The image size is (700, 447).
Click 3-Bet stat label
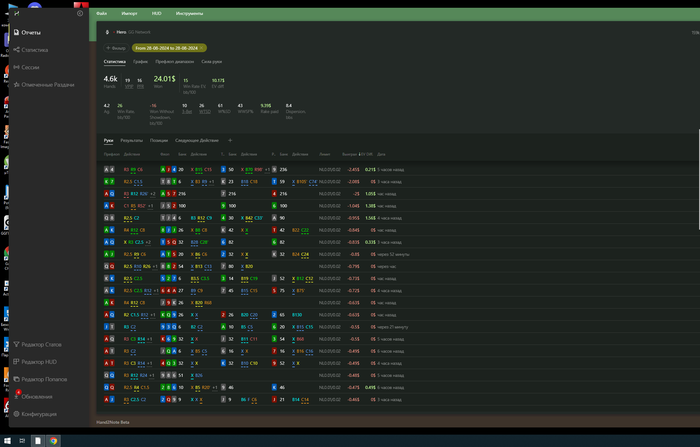point(187,112)
